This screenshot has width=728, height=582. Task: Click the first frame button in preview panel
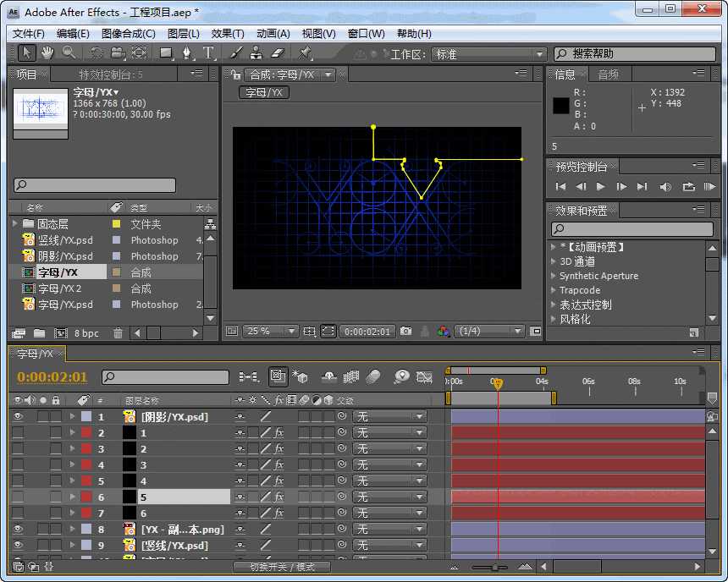point(560,187)
